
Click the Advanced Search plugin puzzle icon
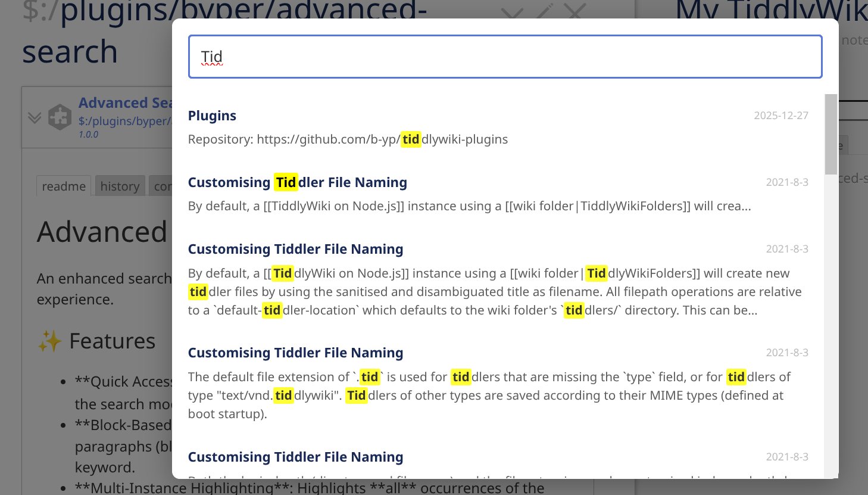click(x=60, y=117)
